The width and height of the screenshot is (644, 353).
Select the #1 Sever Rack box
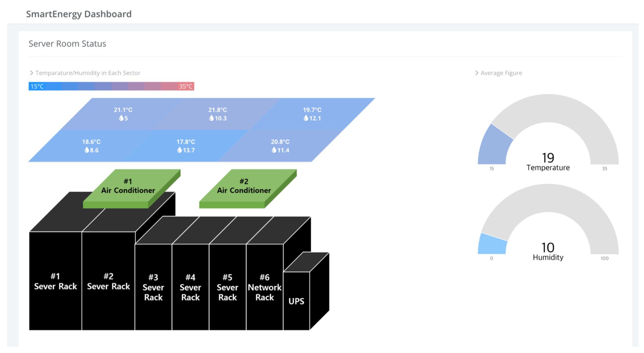(55, 281)
